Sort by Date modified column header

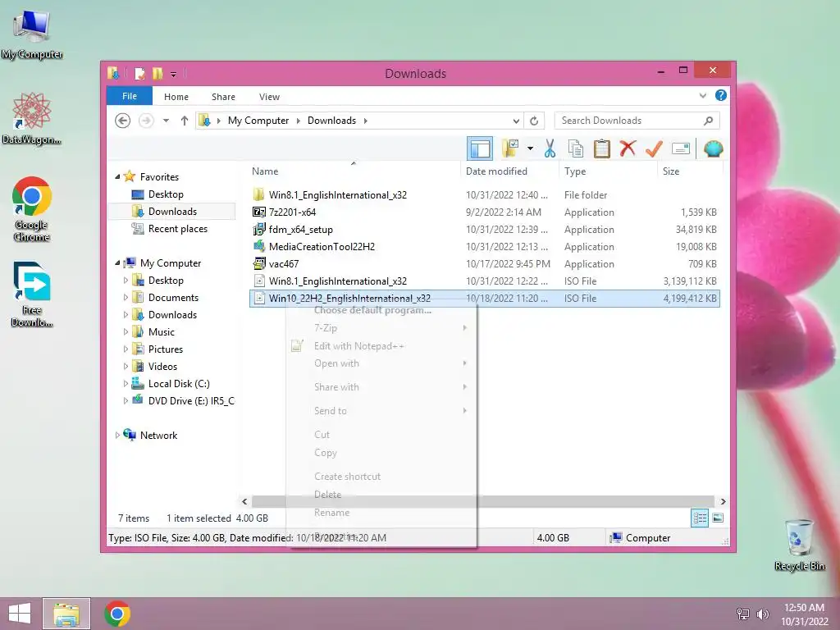click(496, 171)
